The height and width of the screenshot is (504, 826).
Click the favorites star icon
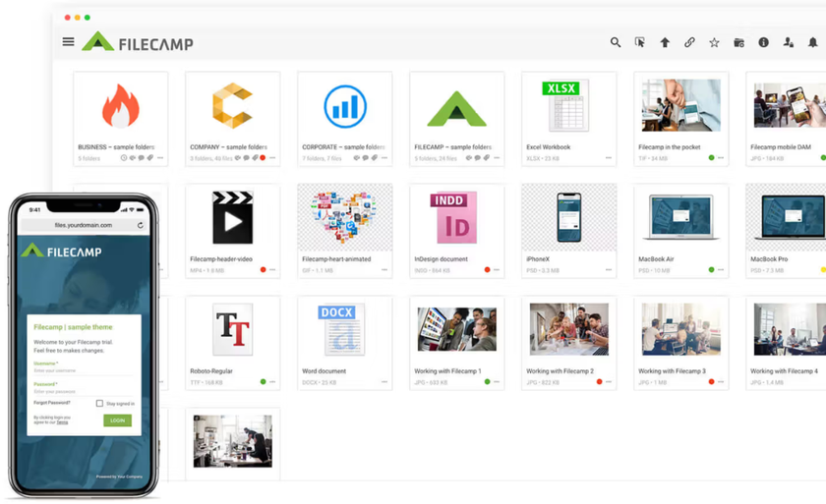(x=714, y=42)
